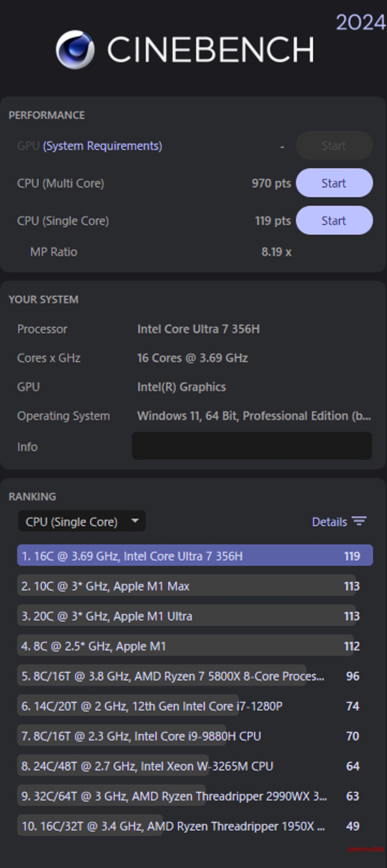Select ranking row AMD Ryzen 7 5800X
Image resolution: width=387 pixels, height=868 pixels.
[x=195, y=675]
